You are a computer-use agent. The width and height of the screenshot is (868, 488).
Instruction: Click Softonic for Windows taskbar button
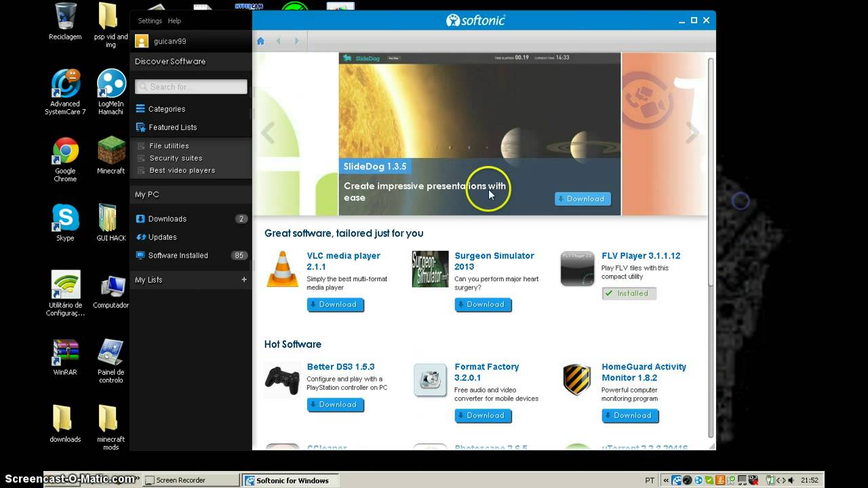290,480
